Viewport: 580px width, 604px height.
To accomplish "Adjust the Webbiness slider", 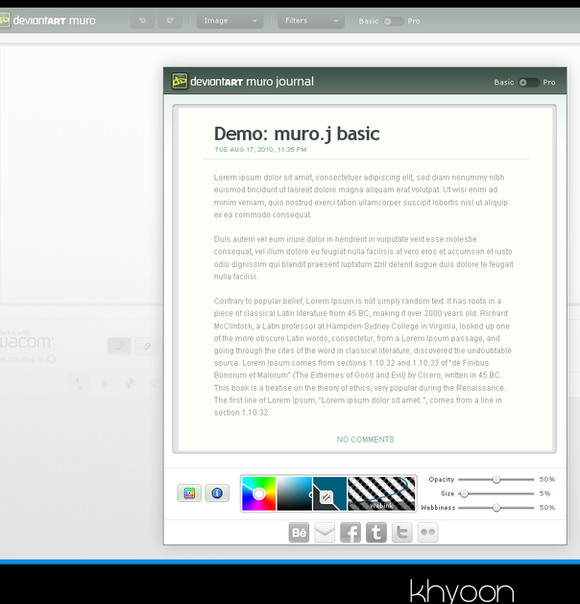I will coord(496,508).
